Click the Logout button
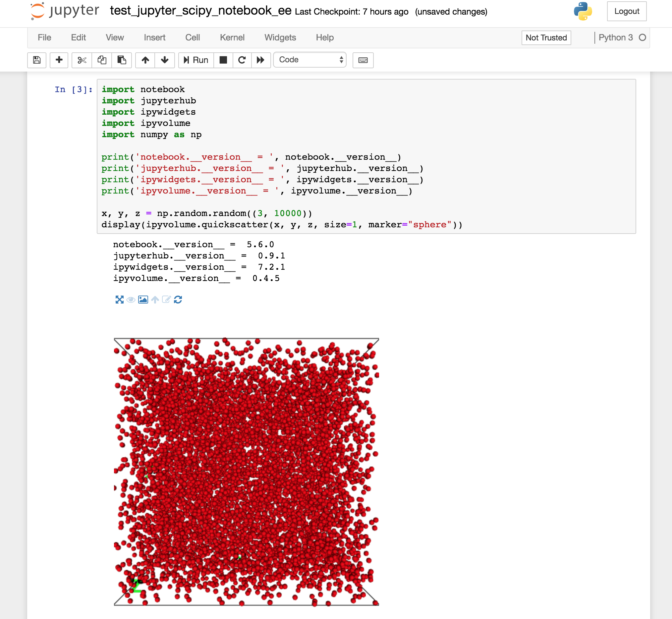Image resolution: width=672 pixels, height=619 pixels. [627, 11]
